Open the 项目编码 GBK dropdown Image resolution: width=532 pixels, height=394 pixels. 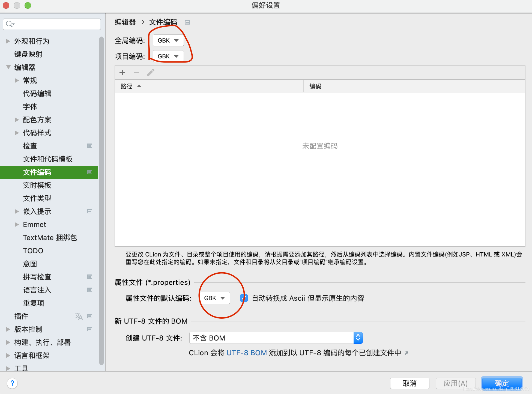(x=168, y=56)
